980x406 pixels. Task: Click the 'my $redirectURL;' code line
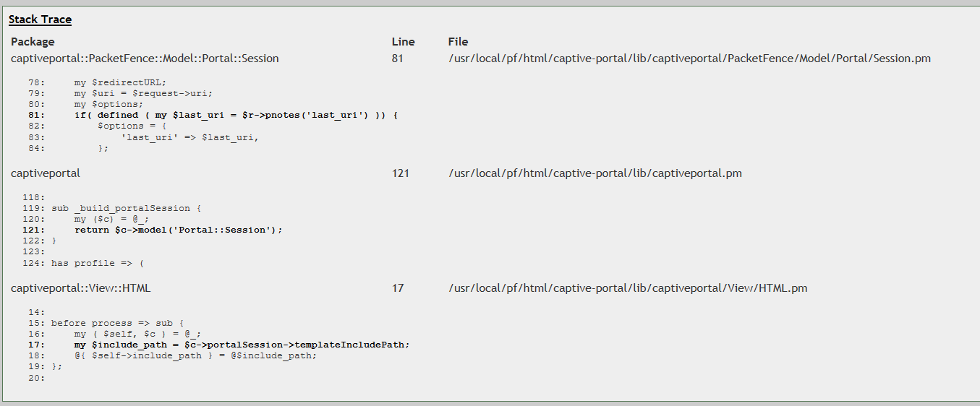120,82
